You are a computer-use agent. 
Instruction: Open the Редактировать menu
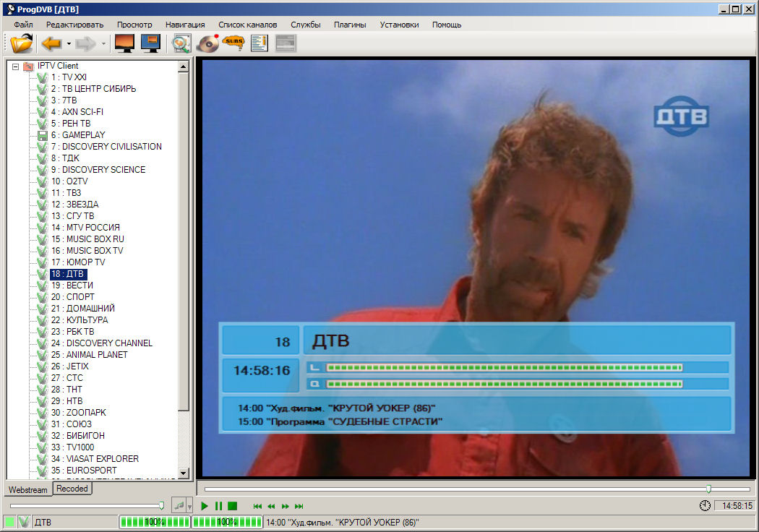(x=74, y=25)
